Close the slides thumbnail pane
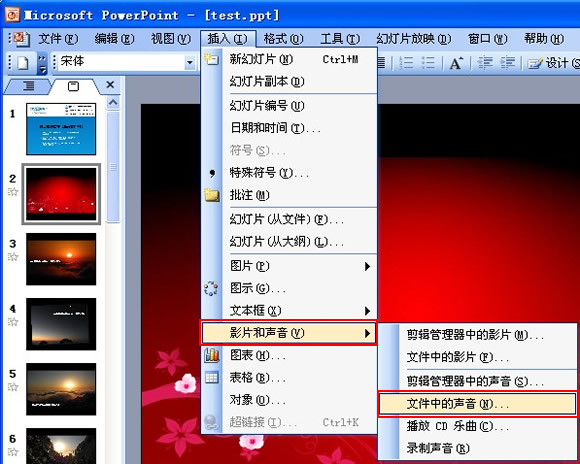Viewport: 580px width, 464px height. [x=110, y=85]
